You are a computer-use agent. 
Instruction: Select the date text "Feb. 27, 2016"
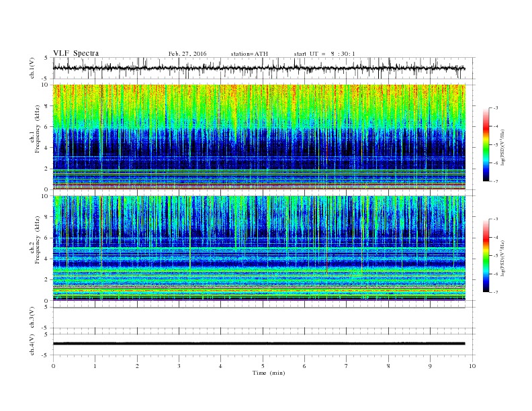pyautogui.click(x=187, y=54)
